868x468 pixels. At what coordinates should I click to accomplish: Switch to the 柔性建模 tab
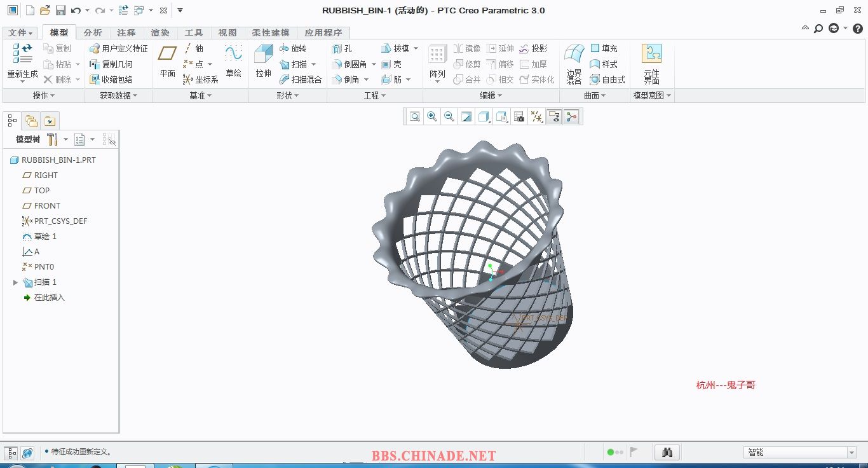pos(270,32)
